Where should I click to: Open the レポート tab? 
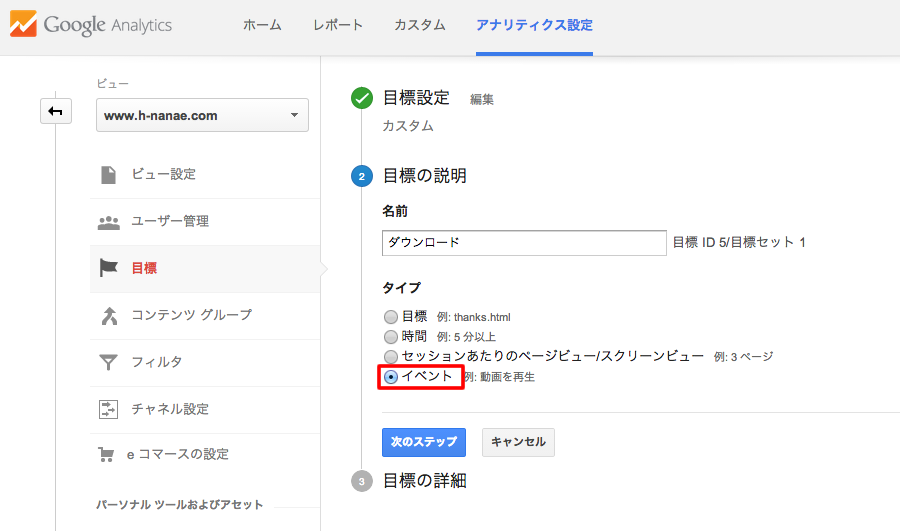coord(338,25)
